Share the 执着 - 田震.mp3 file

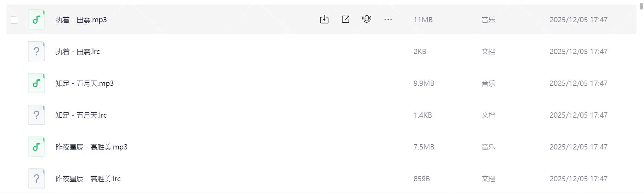click(345, 19)
